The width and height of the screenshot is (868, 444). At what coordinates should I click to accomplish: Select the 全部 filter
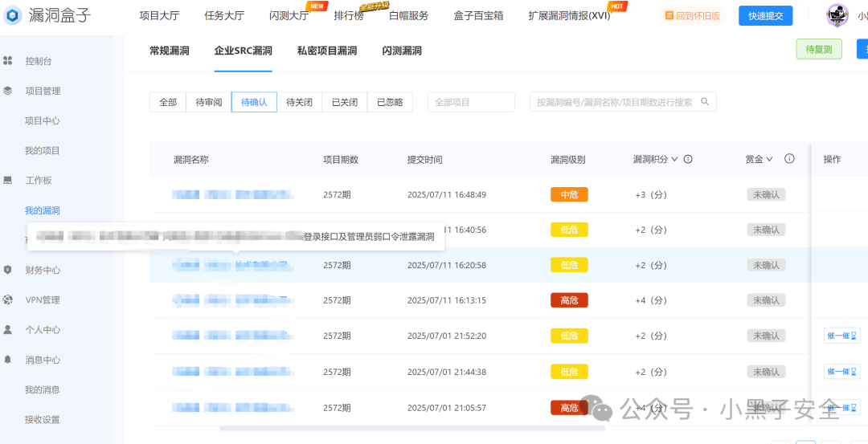[168, 102]
